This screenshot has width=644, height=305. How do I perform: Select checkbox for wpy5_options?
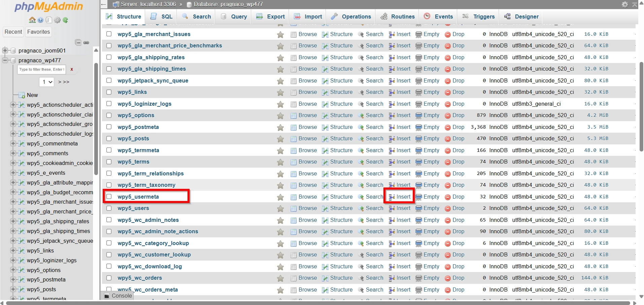tap(109, 115)
